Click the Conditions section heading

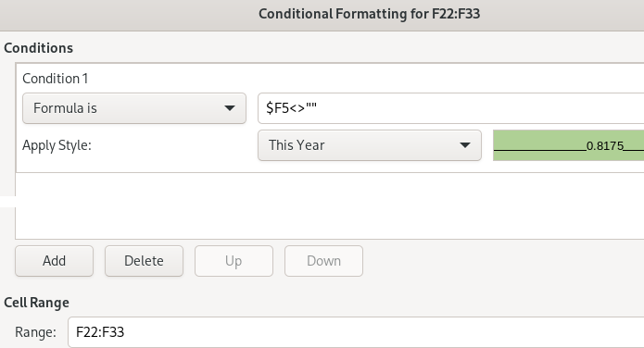[39, 48]
